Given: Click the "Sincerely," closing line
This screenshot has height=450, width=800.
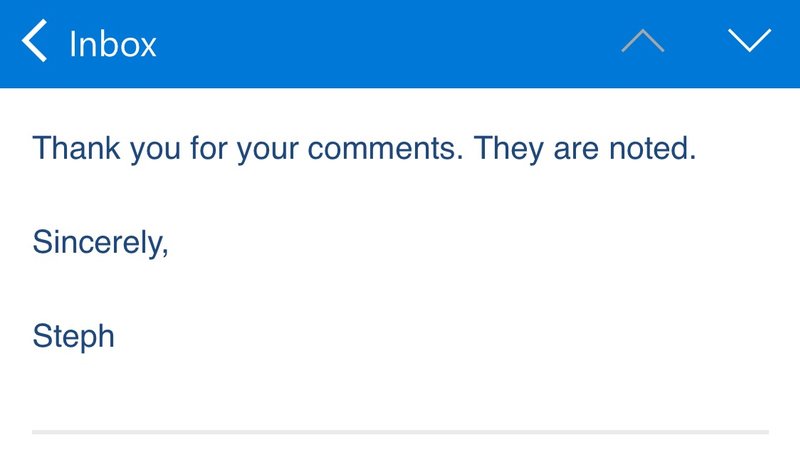Looking at the screenshot, I should [100, 243].
